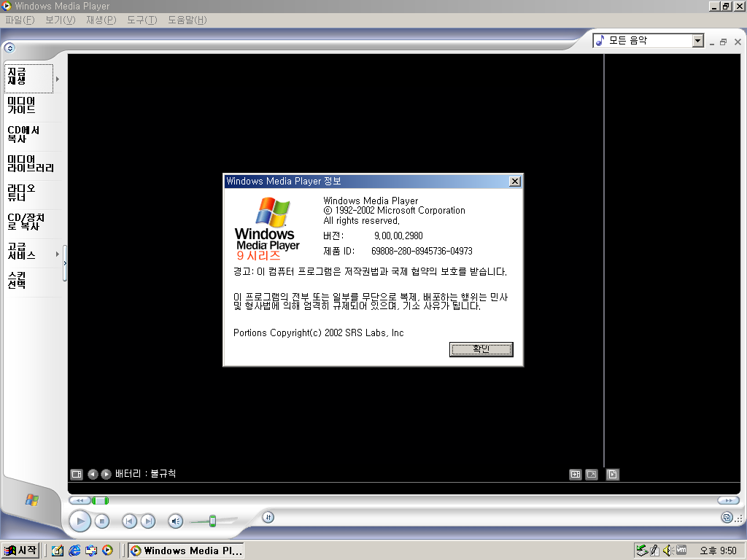Open the 시작 Start menu
This screenshot has width=747, height=560.
[x=20, y=551]
